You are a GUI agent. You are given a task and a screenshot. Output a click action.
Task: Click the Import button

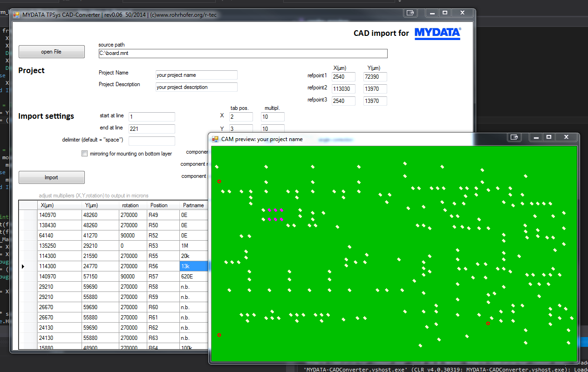pyautogui.click(x=52, y=177)
